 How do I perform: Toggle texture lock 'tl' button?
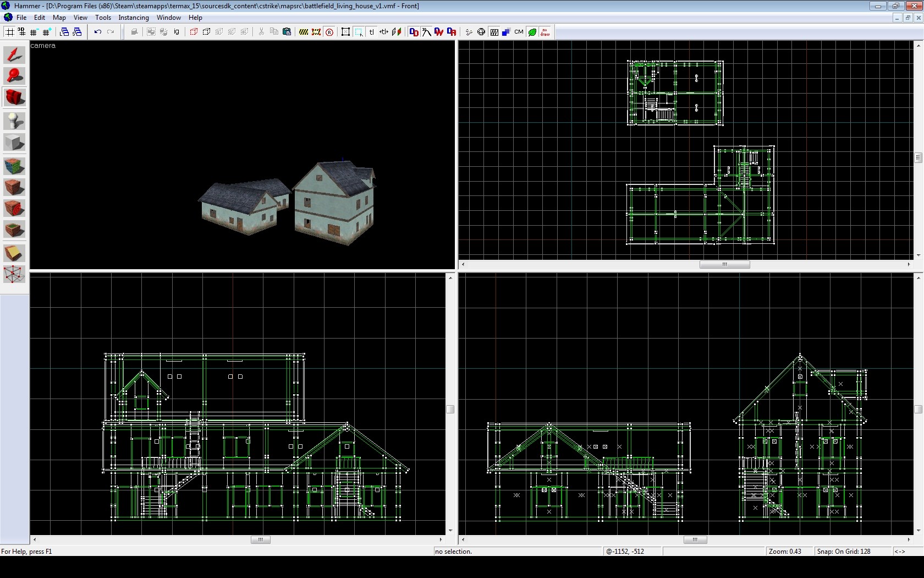372,32
